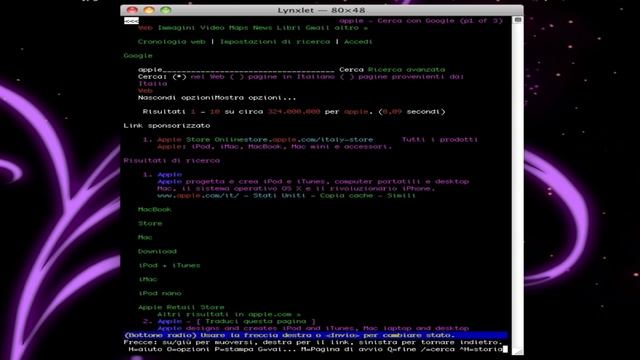
Task: Open the Libri link in top navigation
Action: (x=289, y=28)
